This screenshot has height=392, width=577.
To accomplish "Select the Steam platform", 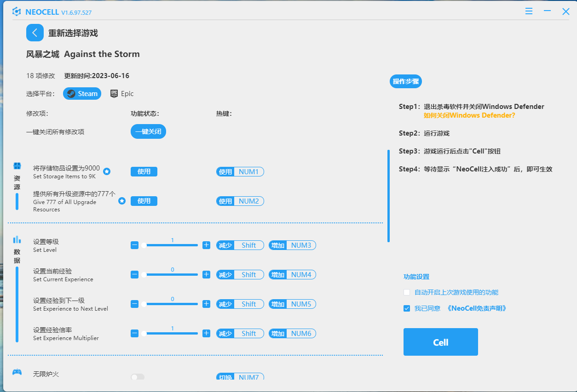I will tap(82, 94).
